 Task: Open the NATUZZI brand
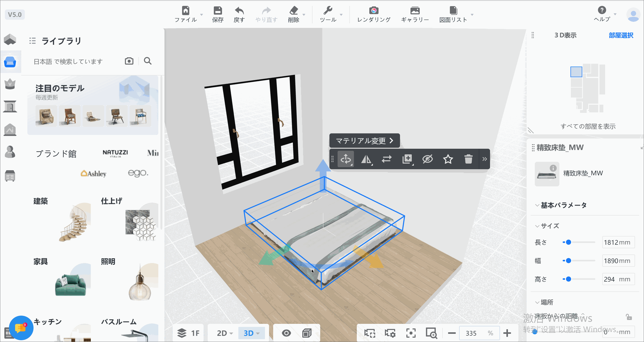(x=115, y=153)
